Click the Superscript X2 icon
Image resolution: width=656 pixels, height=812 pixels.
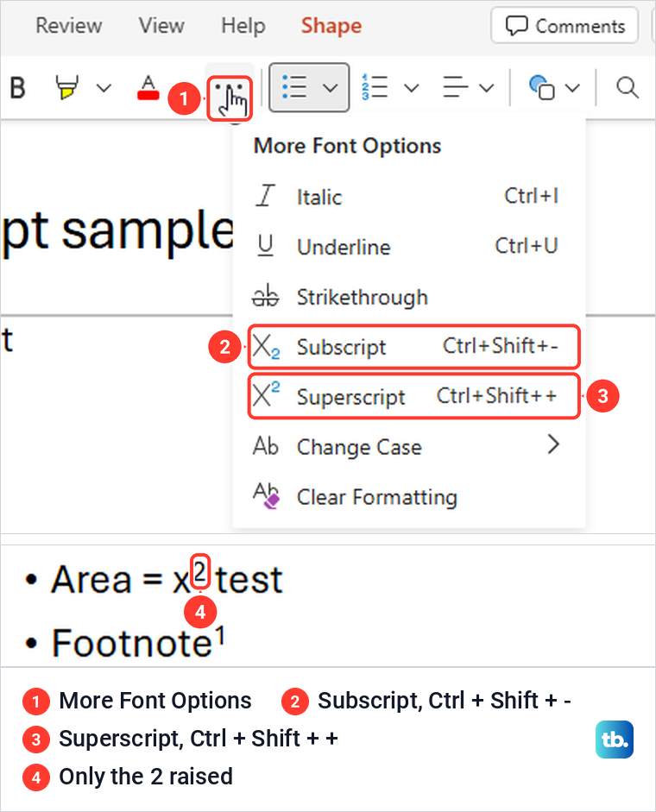pos(267,394)
